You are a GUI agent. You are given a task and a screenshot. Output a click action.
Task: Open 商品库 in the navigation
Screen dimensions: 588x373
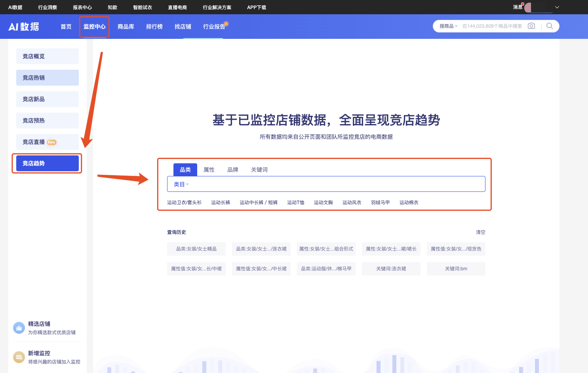coord(126,27)
